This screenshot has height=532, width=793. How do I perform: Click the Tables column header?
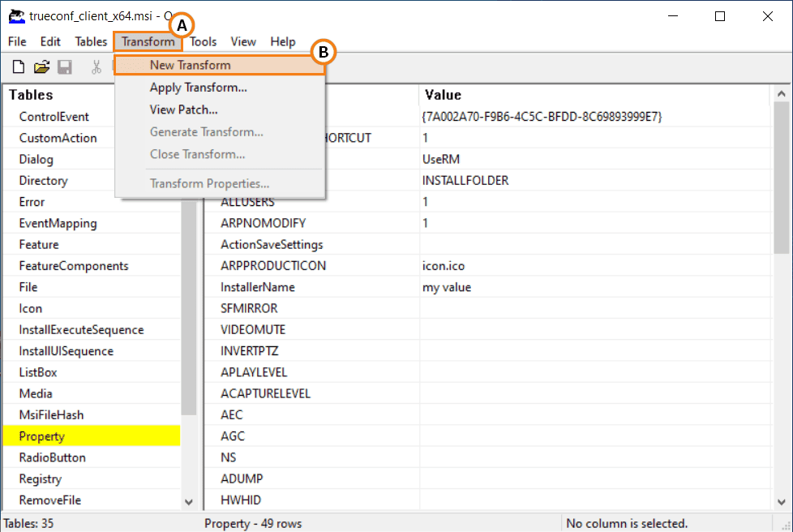point(31,95)
